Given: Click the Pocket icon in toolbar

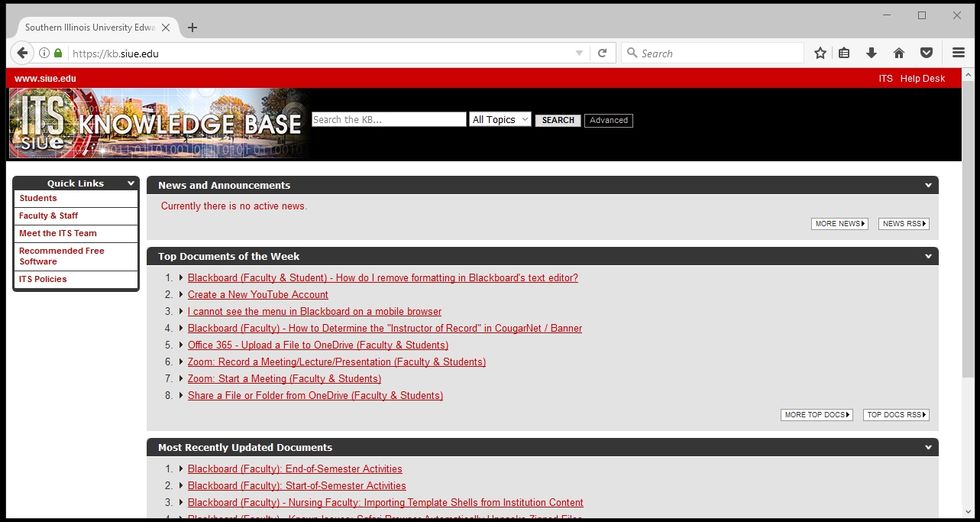Looking at the screenshot, I should [x=927, y=53].
